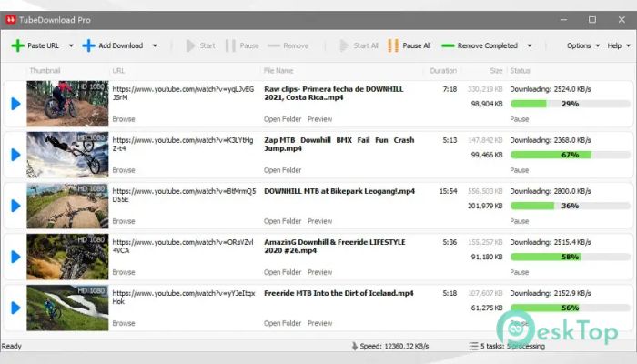Click Browse under the Zap MTB URL
This screenshot has width=637, height=364.
[124, 170]
